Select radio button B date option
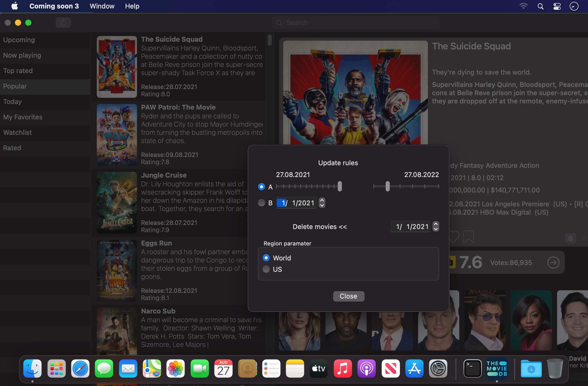The image size is (588, 386). click(261, 203)
